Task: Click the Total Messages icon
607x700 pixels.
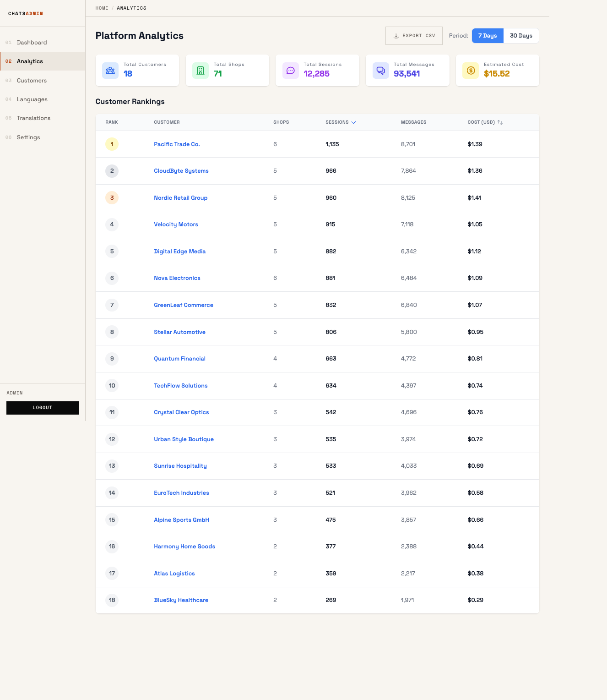Action: tap(380, 70)
